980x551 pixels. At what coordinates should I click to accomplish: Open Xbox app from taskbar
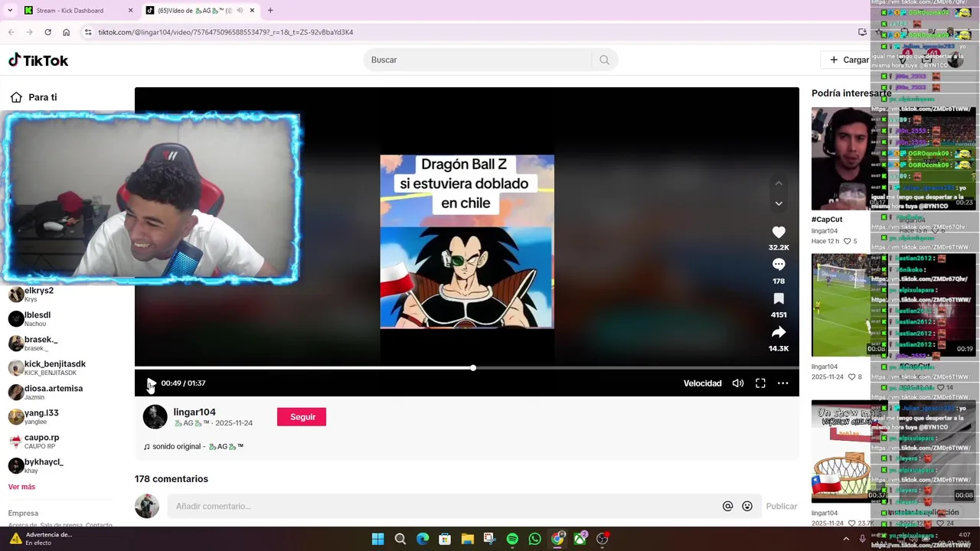(x=580, y=539)
